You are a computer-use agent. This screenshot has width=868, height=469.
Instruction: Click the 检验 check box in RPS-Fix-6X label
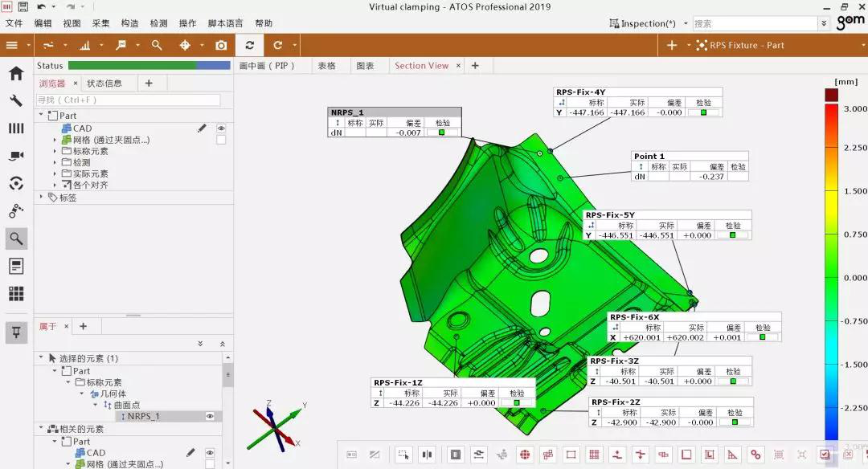[x=762, y=337]
